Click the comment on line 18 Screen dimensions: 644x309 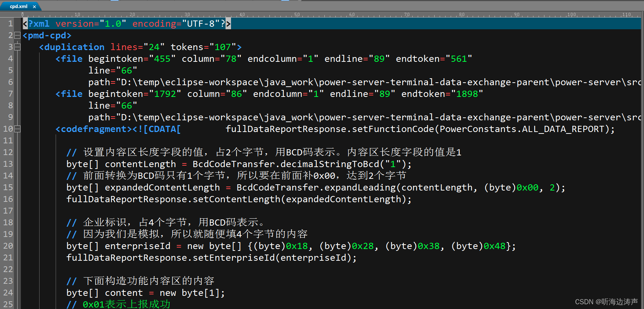165,223
